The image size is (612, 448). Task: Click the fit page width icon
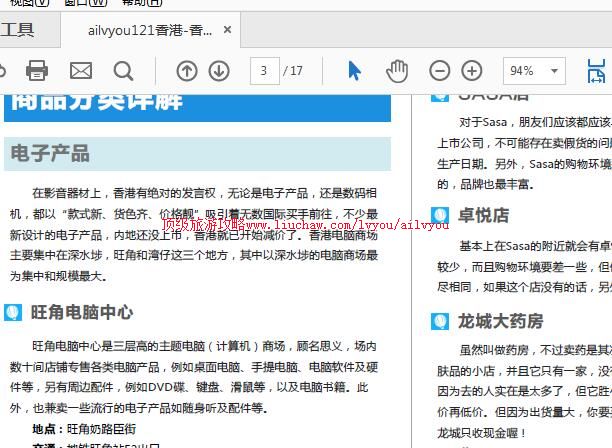coord(596,70)
